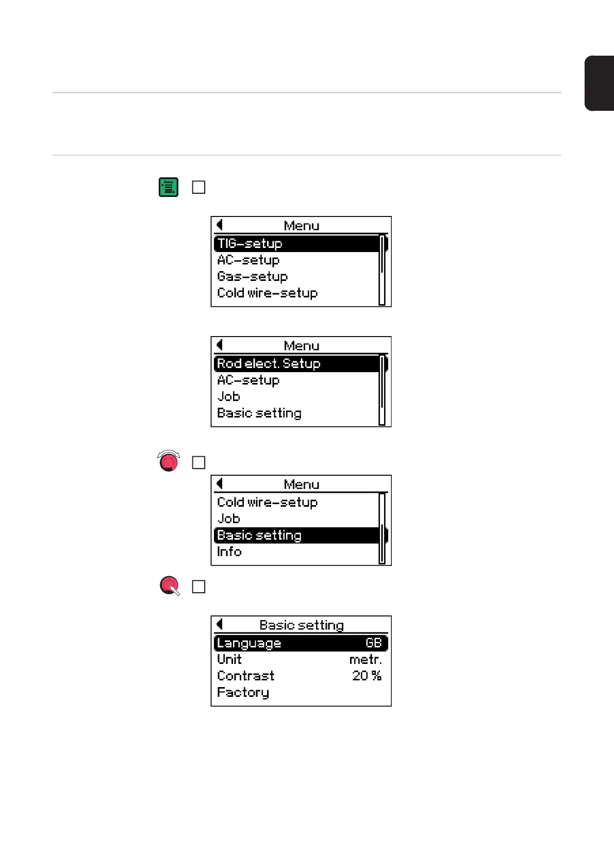Click the black page tab marker

point(599,83)
